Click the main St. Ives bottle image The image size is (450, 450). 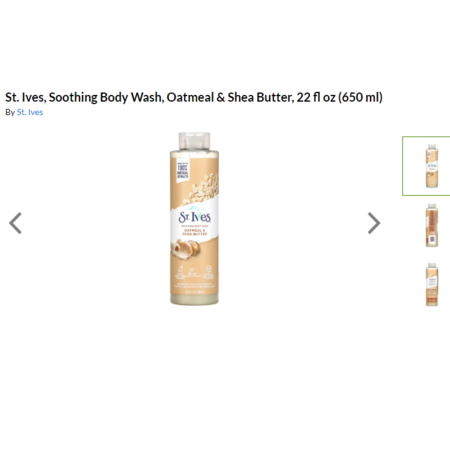[194, 218]
